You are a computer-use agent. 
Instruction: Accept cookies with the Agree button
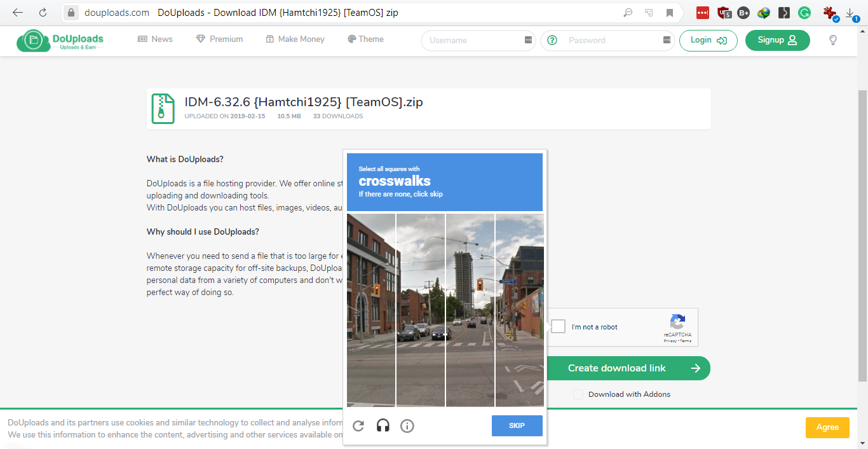827,427
